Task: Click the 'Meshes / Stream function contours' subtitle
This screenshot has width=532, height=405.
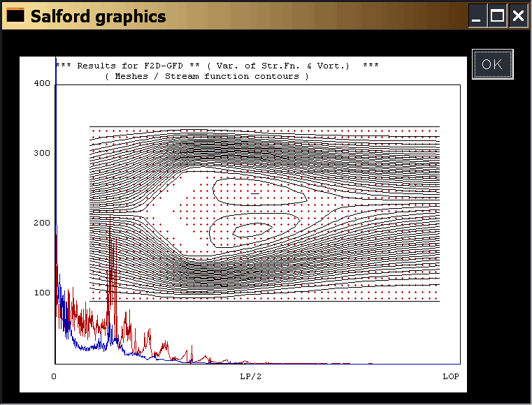Action: (207, 76)
